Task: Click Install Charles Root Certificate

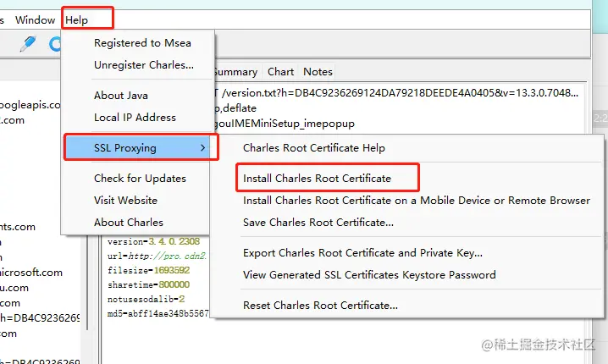Action: pyautogui.click(x=318, y=179)
